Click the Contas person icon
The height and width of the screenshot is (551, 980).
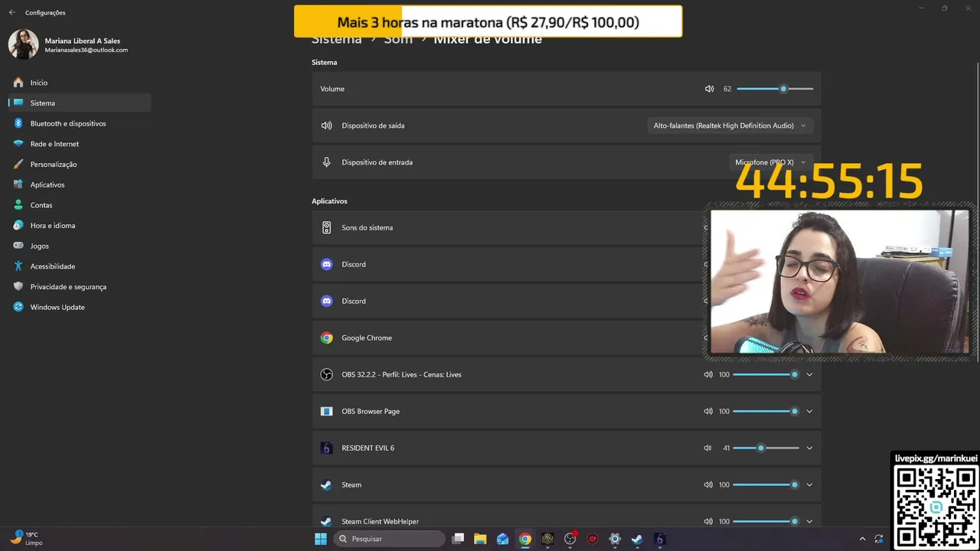[x=18, y=205]
